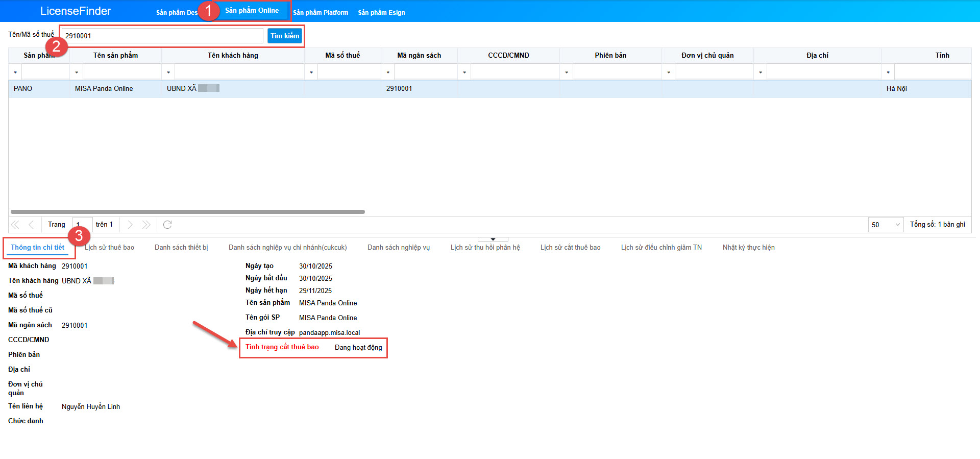This screenshot has width=980, height=459.
Task: Open Danh sách thiết bị tab
Action: [x=181, y=248]
